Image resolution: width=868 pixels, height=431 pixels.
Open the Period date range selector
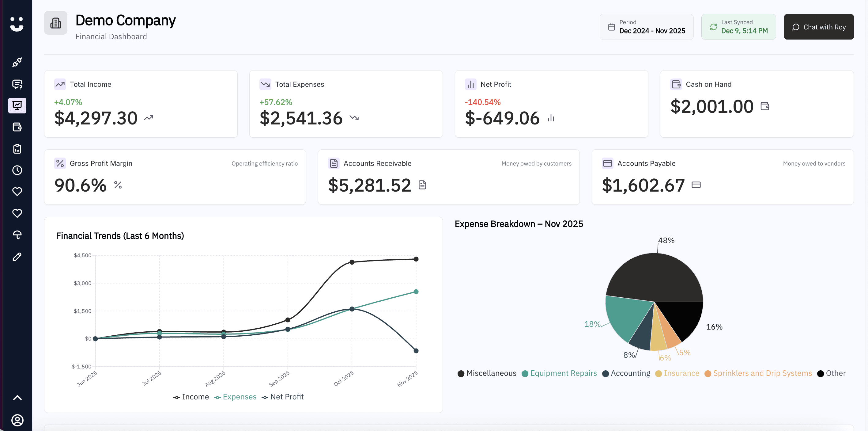tap(646, 27)
